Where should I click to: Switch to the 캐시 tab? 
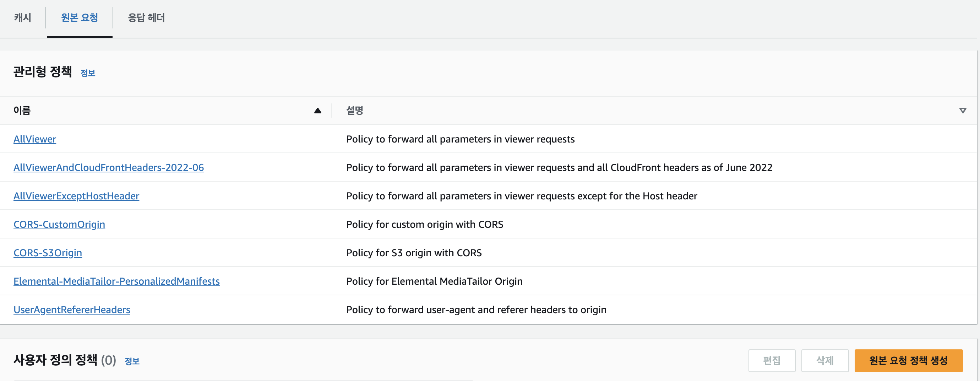point(23,17)
